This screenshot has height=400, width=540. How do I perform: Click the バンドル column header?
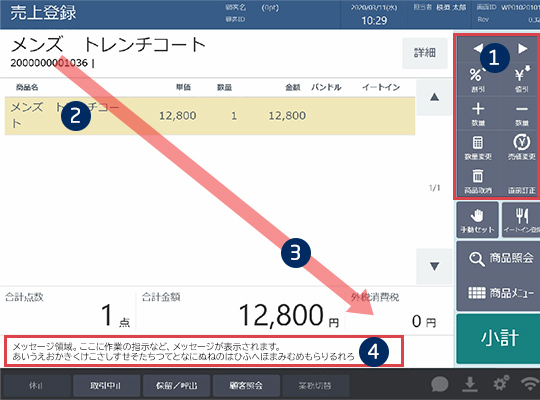coord(326,87)
